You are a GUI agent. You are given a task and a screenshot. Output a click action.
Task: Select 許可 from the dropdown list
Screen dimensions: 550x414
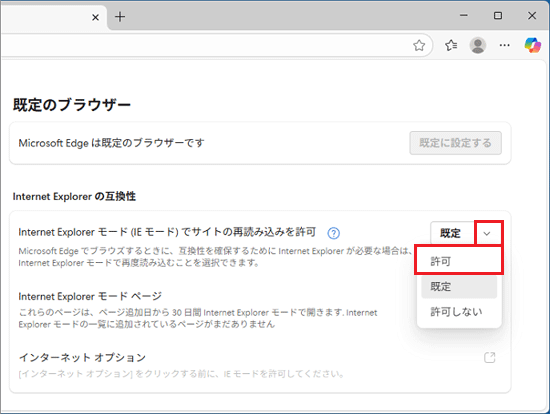[459, 261]
